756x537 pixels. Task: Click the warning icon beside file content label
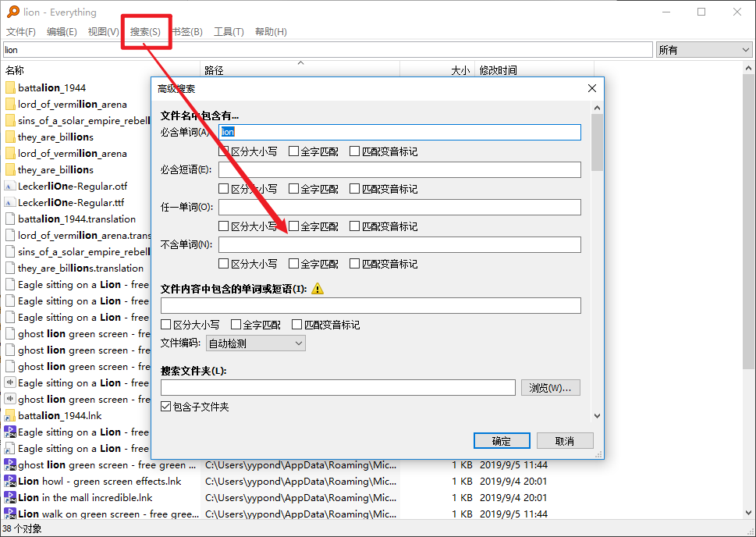[318, 289]
